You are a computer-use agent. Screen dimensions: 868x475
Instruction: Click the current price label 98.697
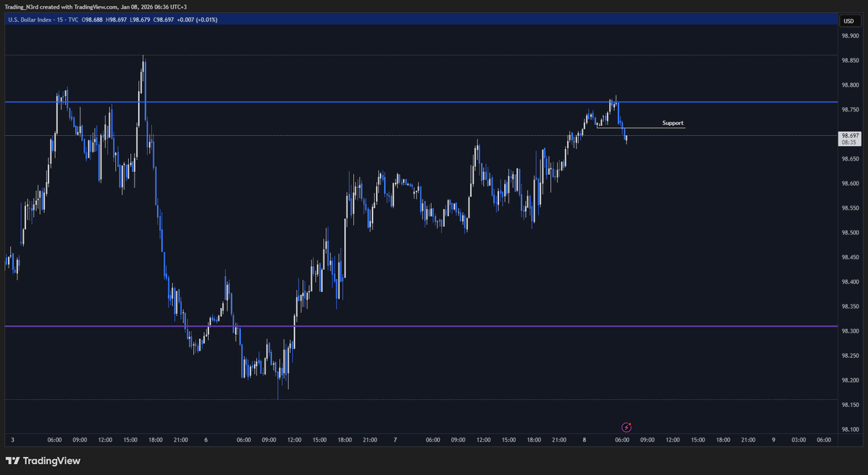(849, 135)
